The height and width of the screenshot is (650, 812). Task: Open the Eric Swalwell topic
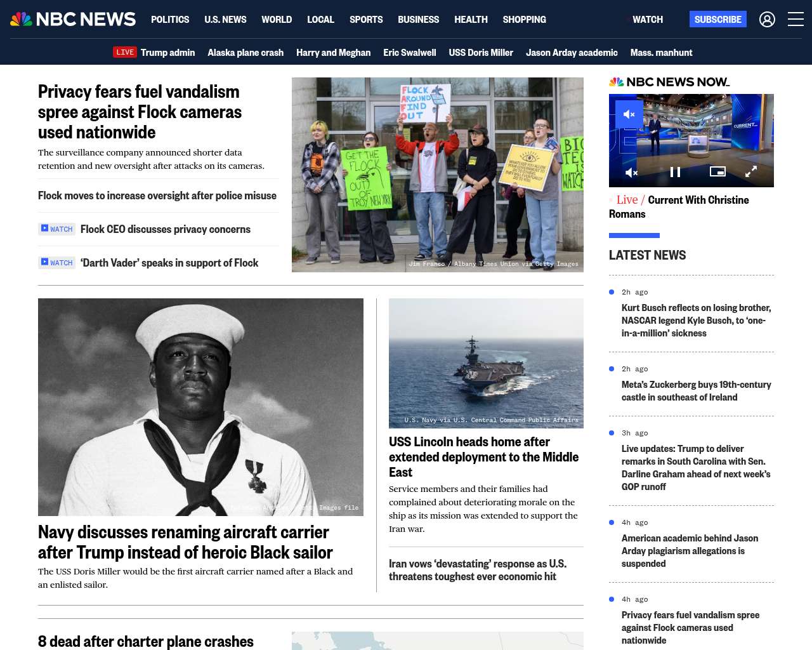click(x=409, y=53)
